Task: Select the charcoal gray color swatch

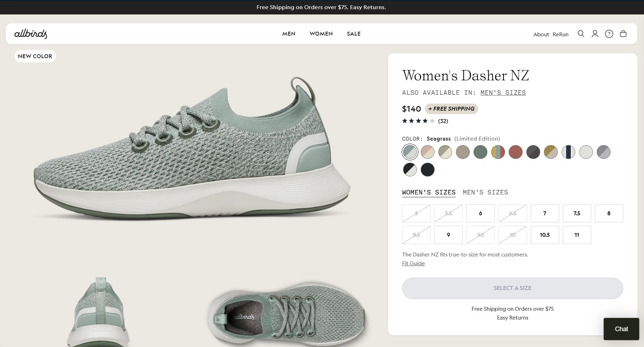Action: [533, 152]
